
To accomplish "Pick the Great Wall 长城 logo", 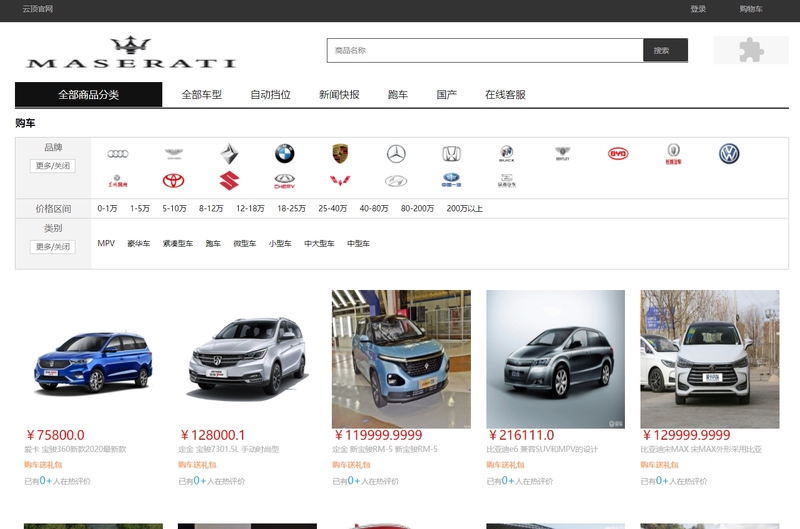I will coord(673,154).
